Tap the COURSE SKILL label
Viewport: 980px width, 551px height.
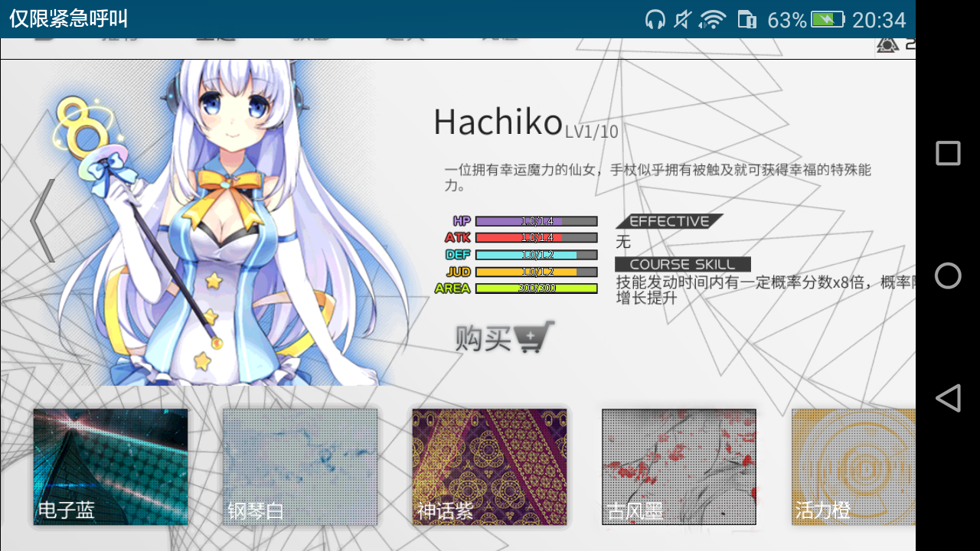[x=682, y=264]
